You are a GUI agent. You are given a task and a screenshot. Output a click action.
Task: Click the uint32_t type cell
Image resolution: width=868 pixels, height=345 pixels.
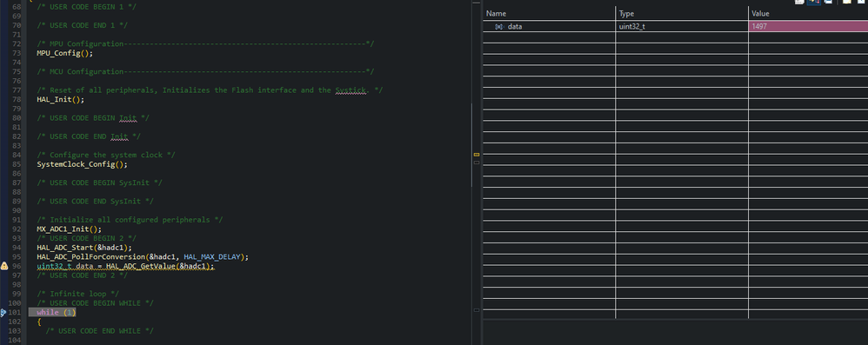click(682, 26)
